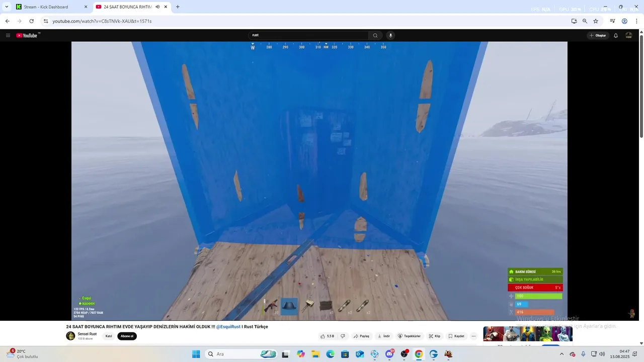Reload the page with the refresh icon

(x=32, y=21)
